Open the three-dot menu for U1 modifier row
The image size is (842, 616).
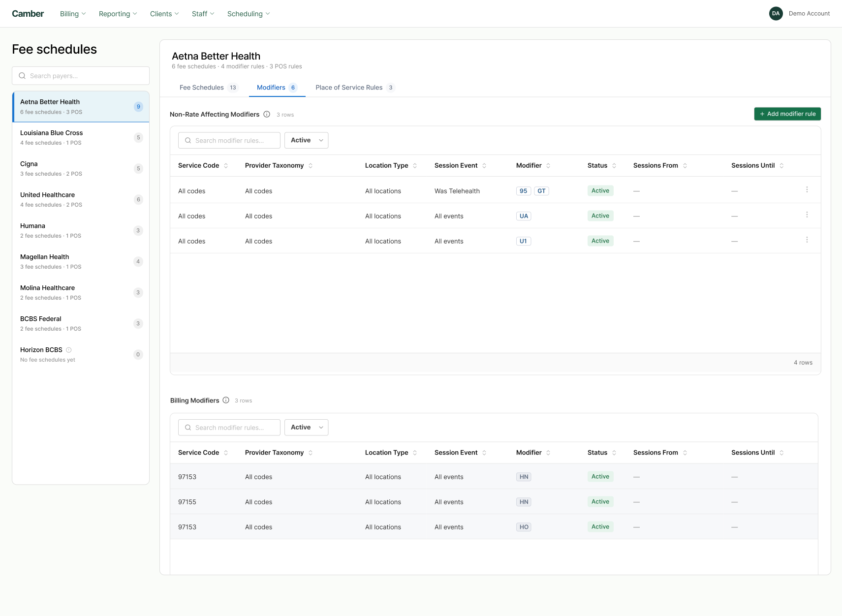(x=807, y=240)
